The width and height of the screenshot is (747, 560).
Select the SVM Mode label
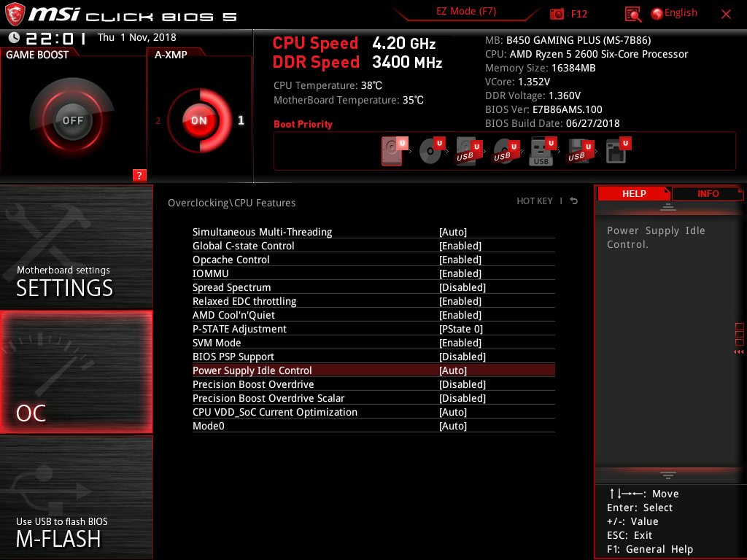point(217,343)
